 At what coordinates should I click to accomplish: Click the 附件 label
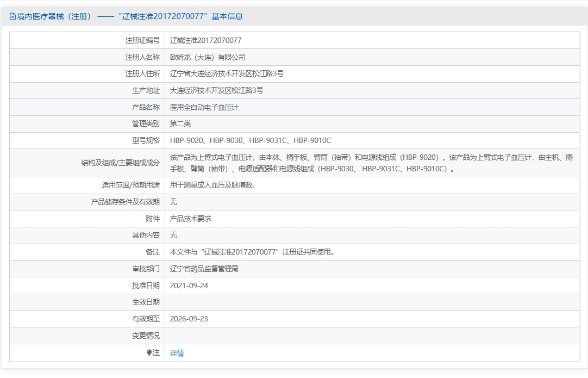coord(153,219)
